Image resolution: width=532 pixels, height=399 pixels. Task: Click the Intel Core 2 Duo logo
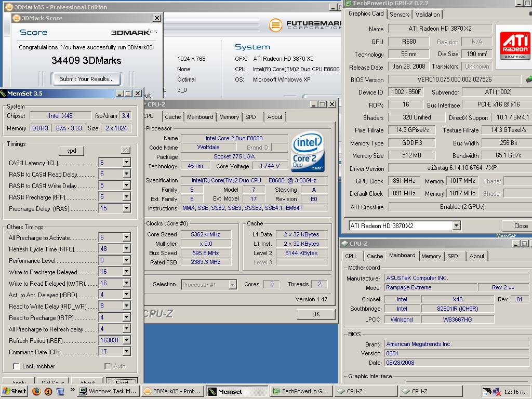(x=308, y=152)
